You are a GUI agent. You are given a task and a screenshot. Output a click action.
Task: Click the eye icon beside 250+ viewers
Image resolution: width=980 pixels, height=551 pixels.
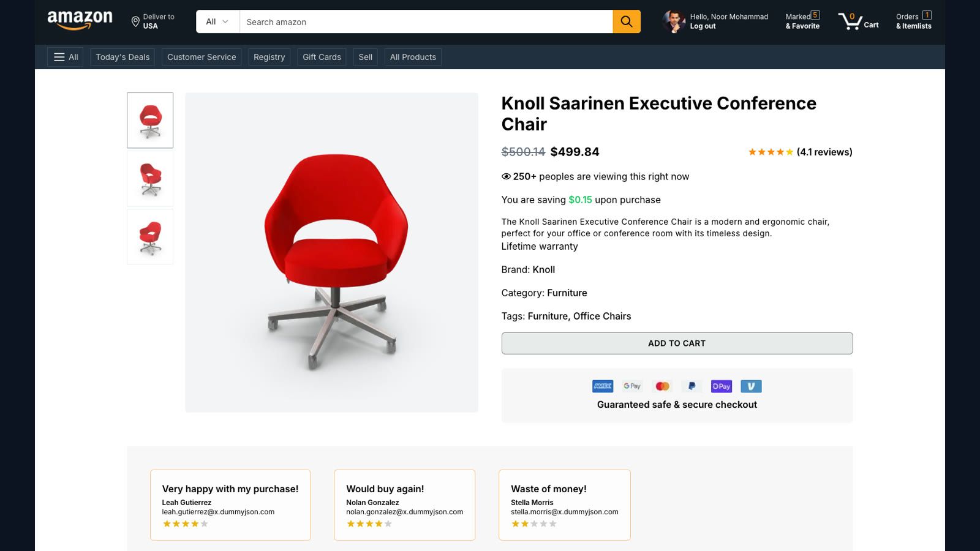click(x=506, y=176)
